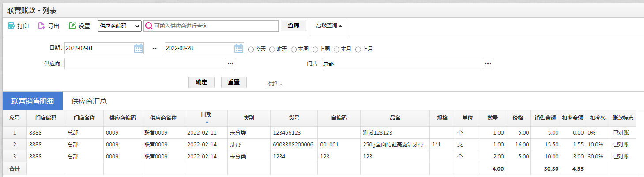Click the sales amount cell 15.50
Image resolution: width=644 pixels, height=177 pixels.
(545, 144)
